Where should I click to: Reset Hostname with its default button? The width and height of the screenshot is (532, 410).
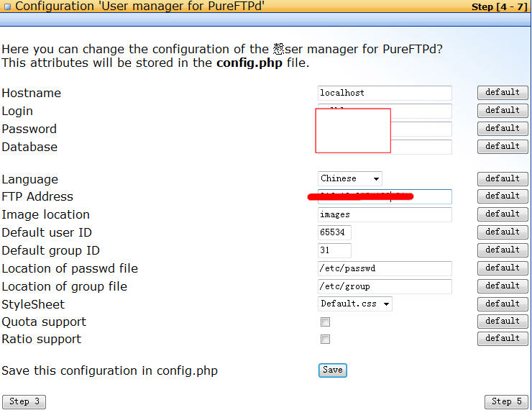click(x=502, y=93)
